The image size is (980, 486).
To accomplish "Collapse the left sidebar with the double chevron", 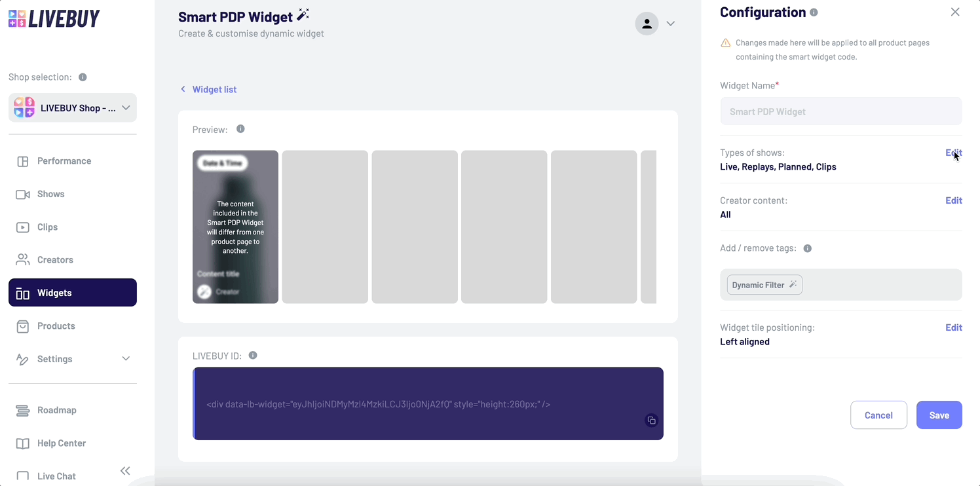I will (124, 470).
